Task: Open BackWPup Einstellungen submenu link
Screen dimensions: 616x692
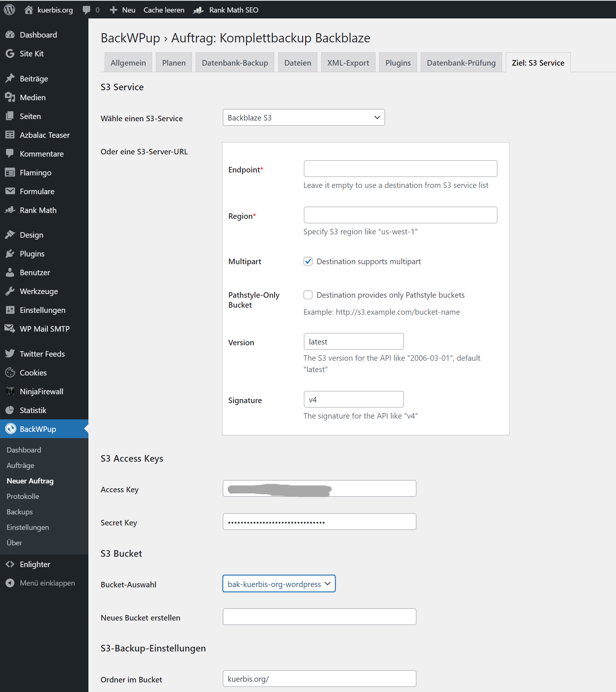Action: click(x=28, y=527)
